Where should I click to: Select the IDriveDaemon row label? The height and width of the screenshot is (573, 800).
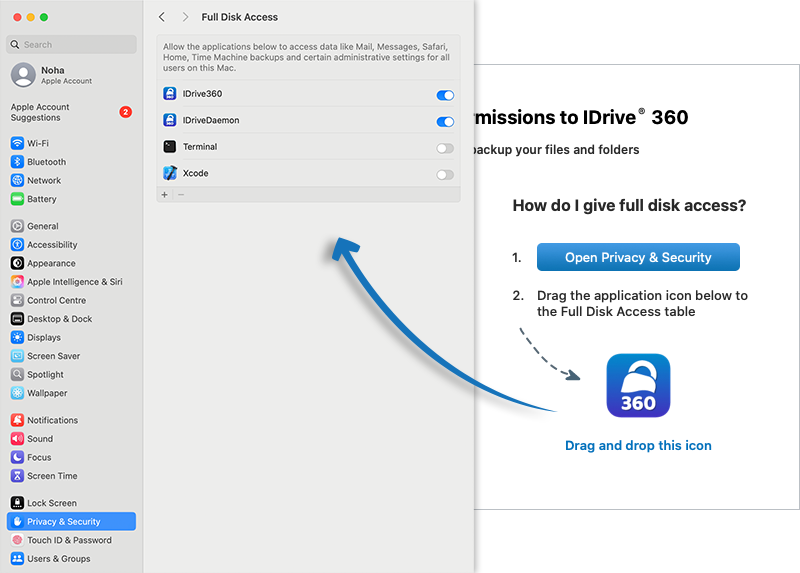[211, 120]
